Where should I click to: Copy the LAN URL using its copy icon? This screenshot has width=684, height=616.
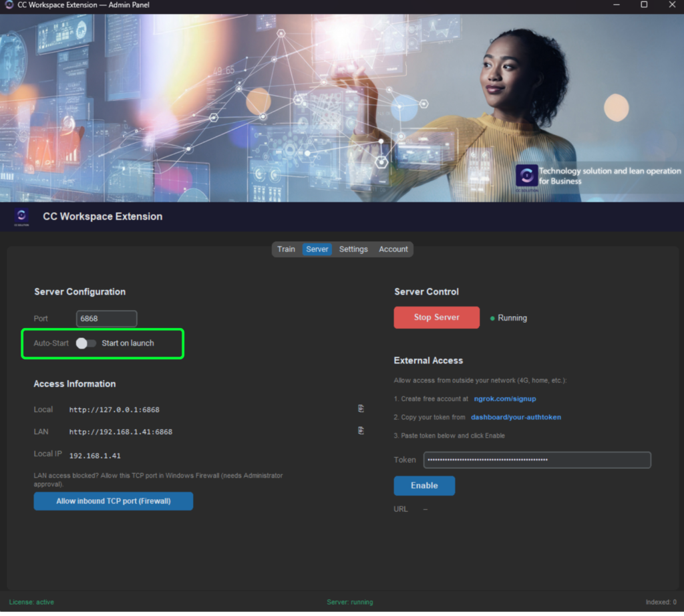click(x=361, y=431)
